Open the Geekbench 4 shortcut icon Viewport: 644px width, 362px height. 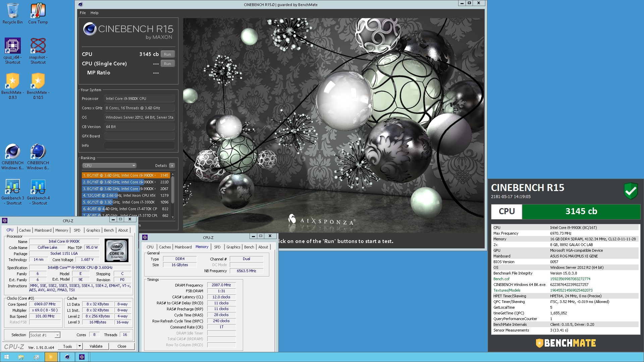38,192
